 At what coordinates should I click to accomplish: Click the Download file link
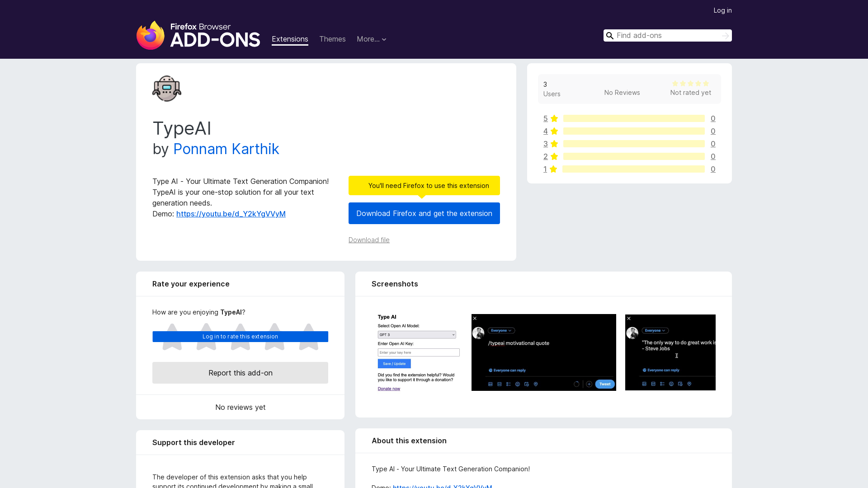(x=369, y=240)
